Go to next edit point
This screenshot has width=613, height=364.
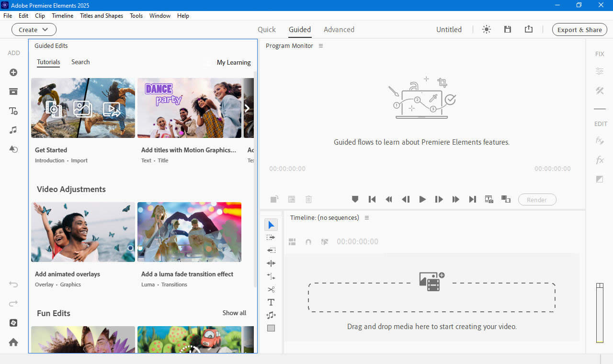click(x=473, y=199)
